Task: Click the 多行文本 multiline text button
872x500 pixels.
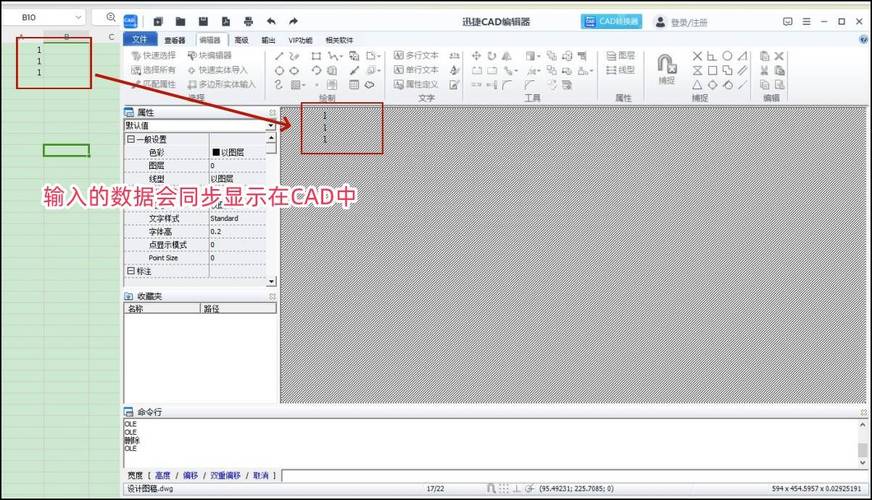Action: [x=416, y=56]
